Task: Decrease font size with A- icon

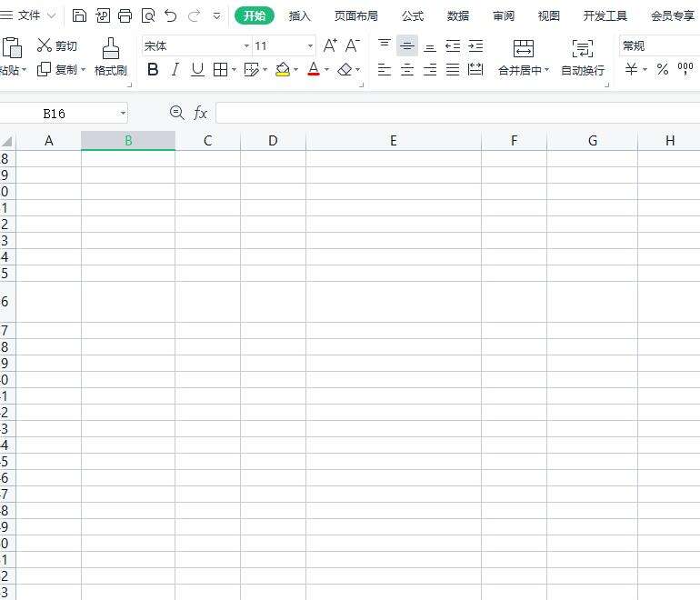Action: pos(353,45)
